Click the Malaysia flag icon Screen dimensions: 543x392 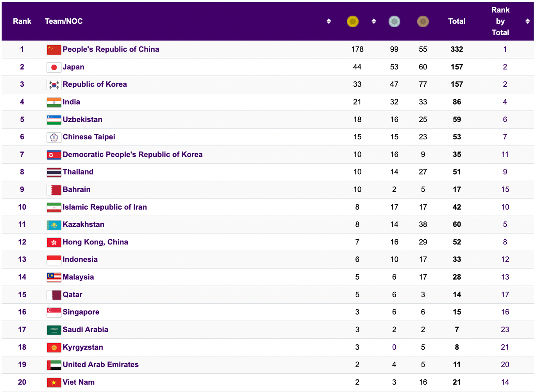point(54,277)
